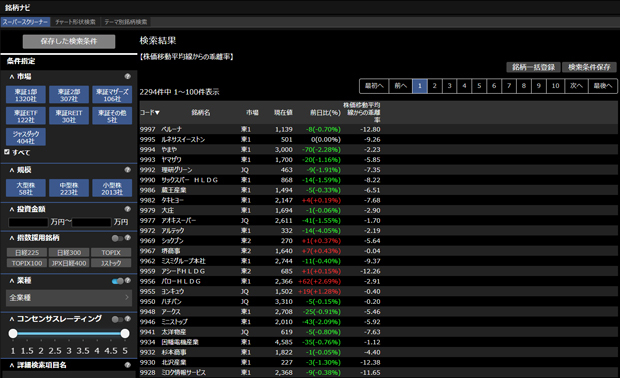
Task: Open 保存した検索条件 button
Action: click(x=69, y=41)
